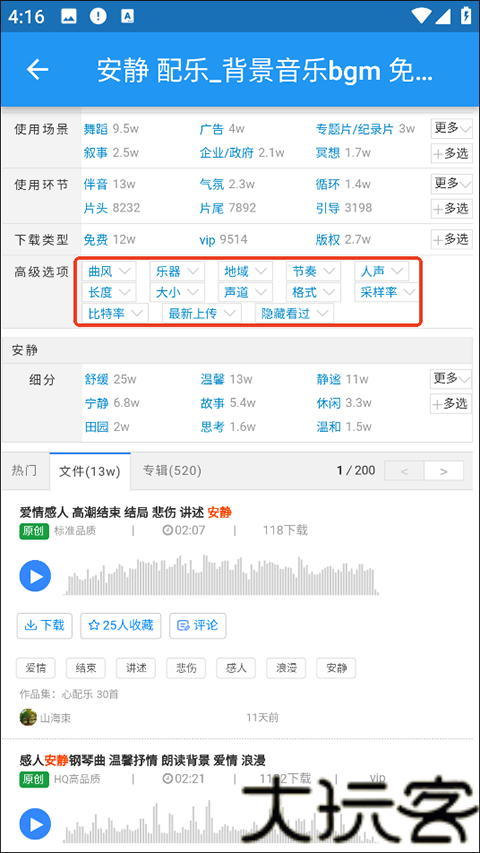Image resolution: width=480 pixels, height=853 pixels.
Task: Filter by 叙事 scene
Action: 96,153
